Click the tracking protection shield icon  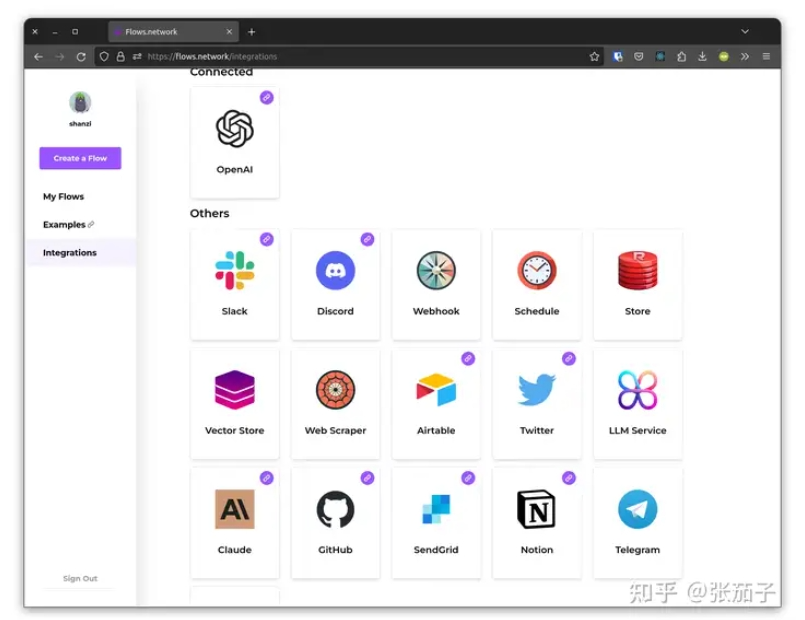[104, 56]
